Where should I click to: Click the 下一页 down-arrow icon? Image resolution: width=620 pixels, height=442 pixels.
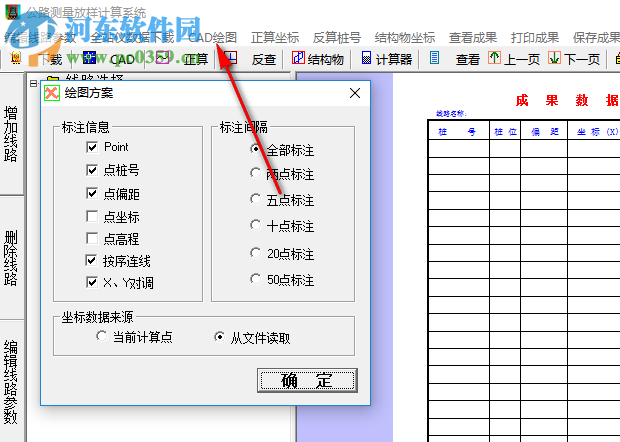tap(554, 58)
